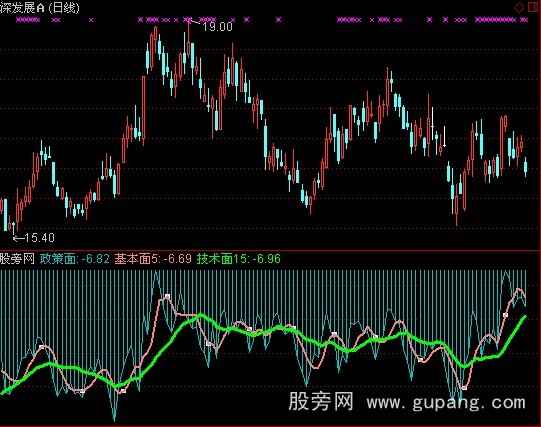This screenshot has height=427, width=541.
Task: Click the 15.40 low price label
Action: click(x=40, y=238)
